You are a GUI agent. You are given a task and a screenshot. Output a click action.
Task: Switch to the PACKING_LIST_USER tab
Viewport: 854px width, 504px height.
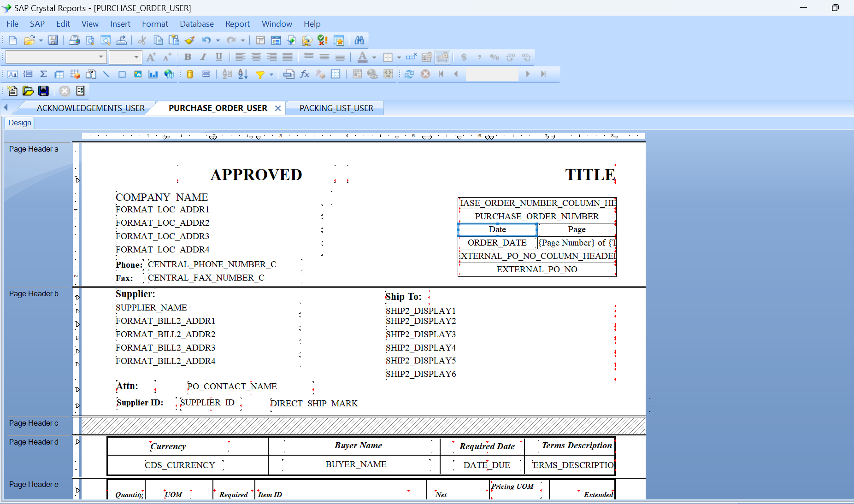(336, 108)
